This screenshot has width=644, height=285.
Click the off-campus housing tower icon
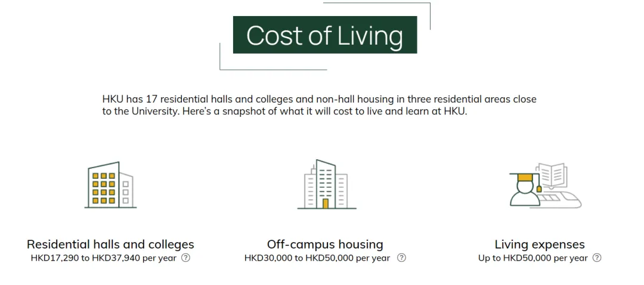pos(327,184)
